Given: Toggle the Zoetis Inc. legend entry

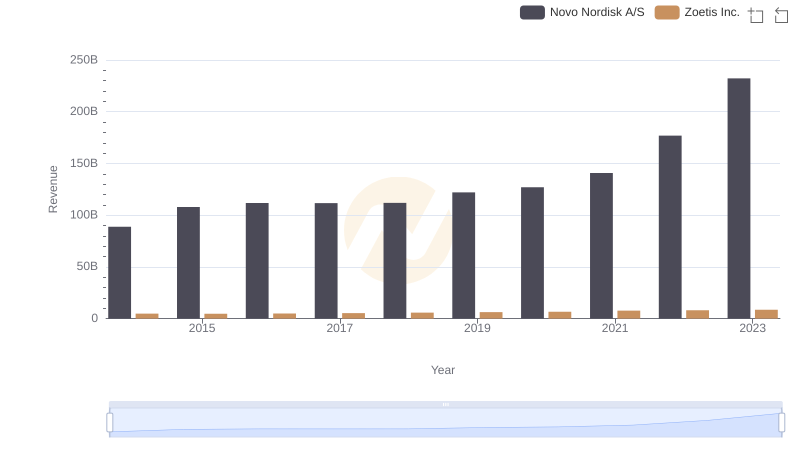Looking at the screenshot, I should tap(697, 12).
